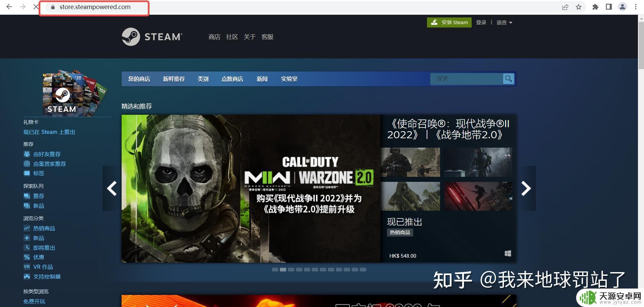This screenshot has width=644, height=307.
Task: Open the 实验室 store tab
Action: pos(289,79)
